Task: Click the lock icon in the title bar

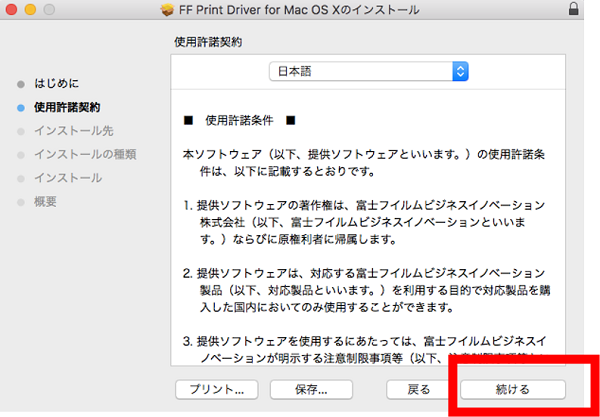Action: pos(586,10)
